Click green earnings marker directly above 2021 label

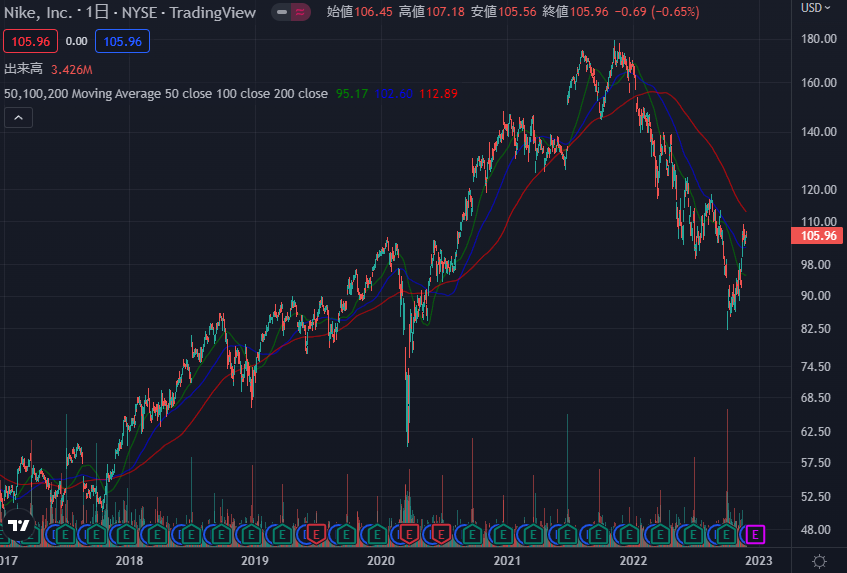click(x=503, y=535)
